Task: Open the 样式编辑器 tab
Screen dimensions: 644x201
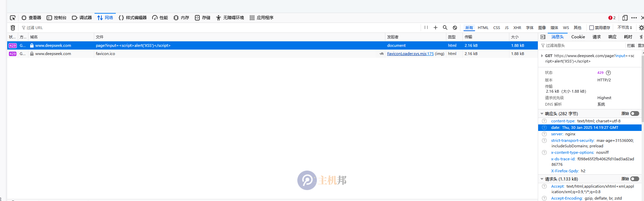Action: tap(133, 18)
